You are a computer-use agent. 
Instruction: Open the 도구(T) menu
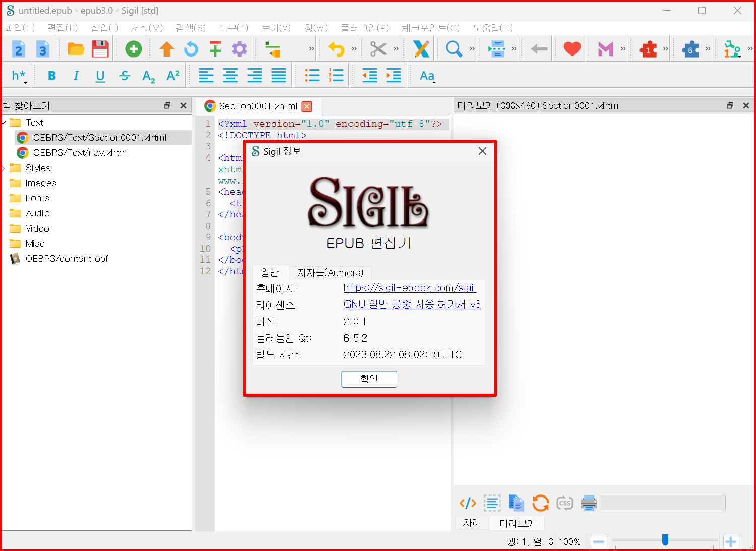[x=234, y=28]
